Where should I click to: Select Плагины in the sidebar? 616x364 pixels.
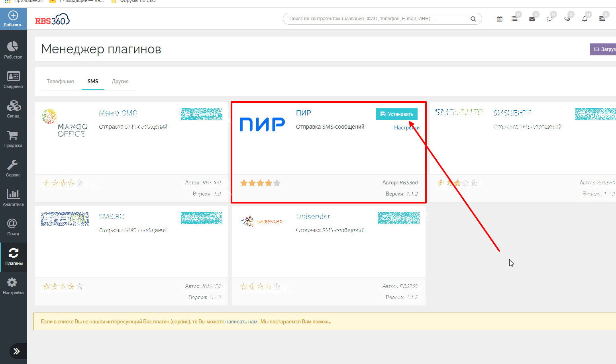[x=14, y=257]
